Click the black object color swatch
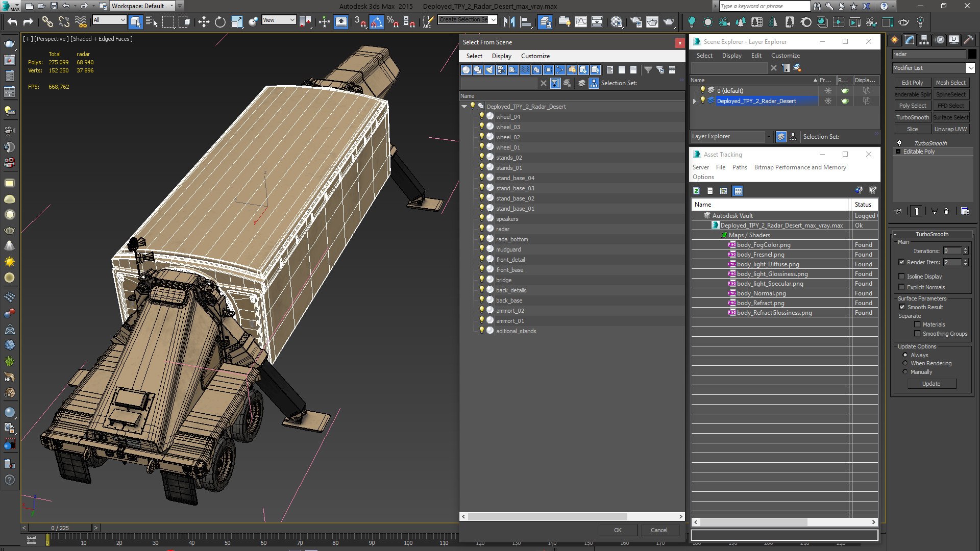 click(972, 54)
